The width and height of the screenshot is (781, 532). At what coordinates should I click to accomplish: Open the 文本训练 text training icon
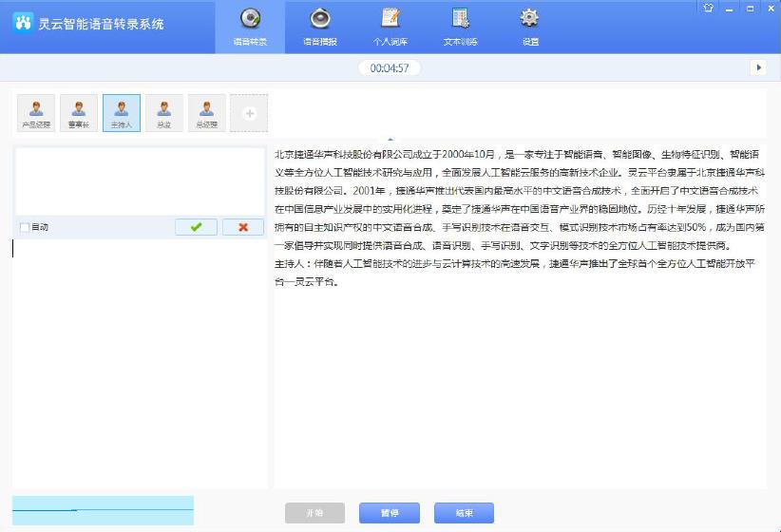pos(460,27)
